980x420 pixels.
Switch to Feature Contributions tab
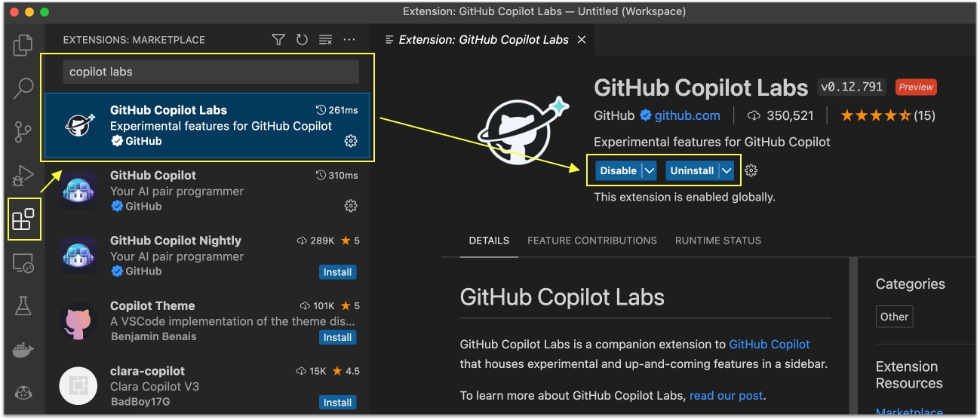coord(591,241)
